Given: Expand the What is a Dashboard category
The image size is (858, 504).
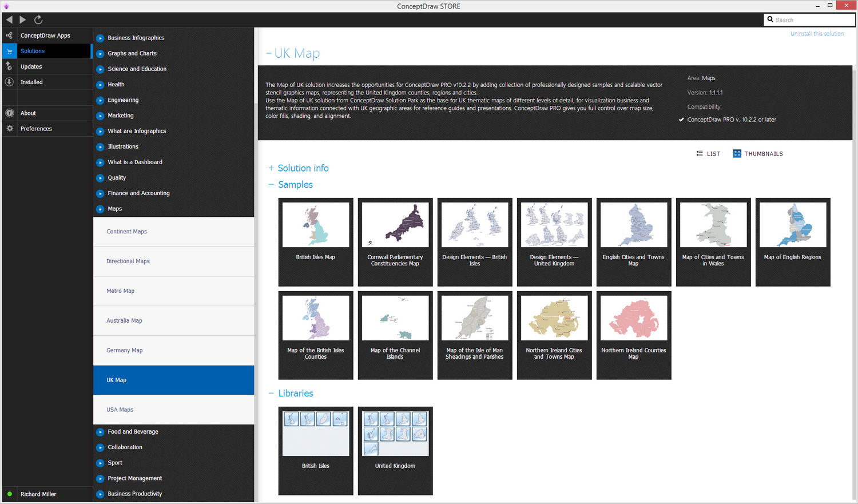Looking at the screenshot, I should (100, 162).
